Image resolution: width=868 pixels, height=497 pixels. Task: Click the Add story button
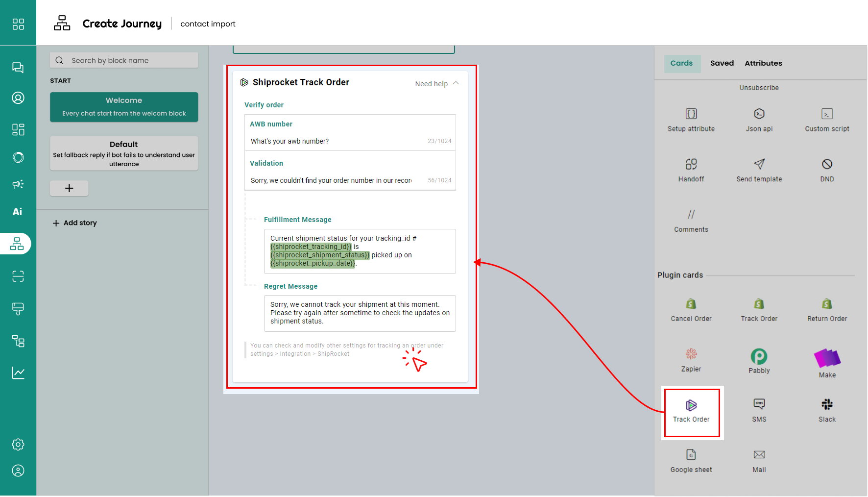75,223
